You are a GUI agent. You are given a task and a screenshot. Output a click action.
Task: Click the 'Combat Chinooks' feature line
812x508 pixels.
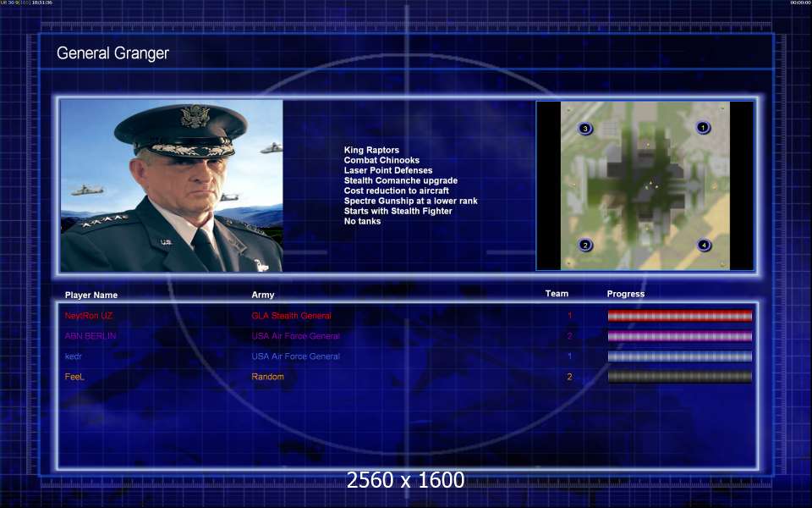pos(381,160)
